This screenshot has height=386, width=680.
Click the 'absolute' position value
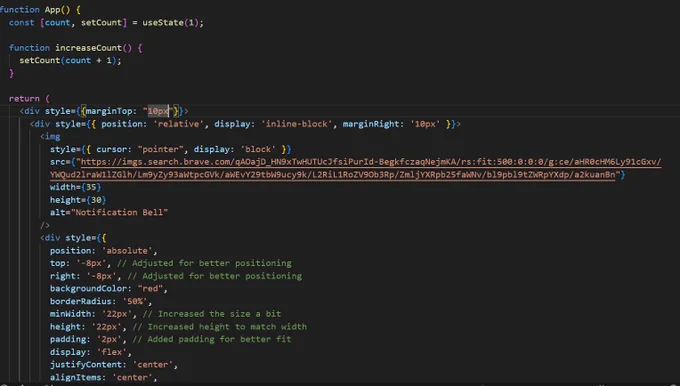click(x=127, y=251)
